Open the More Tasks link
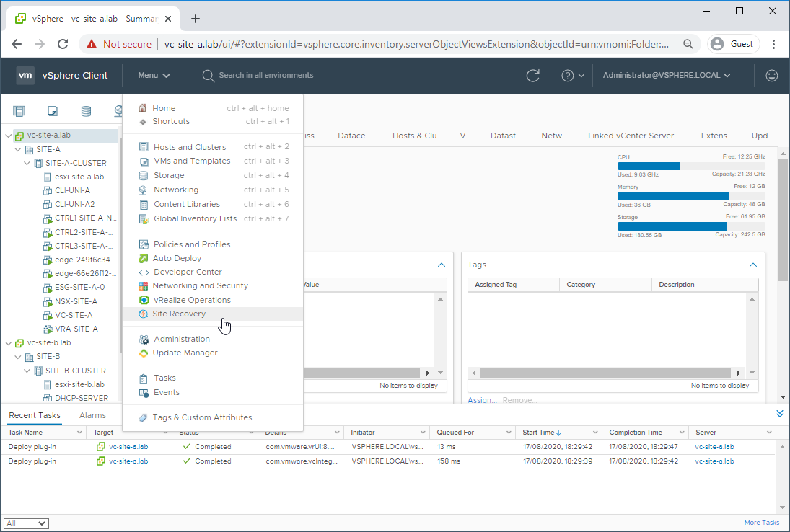The width and height of the screenshot is (790, 532). (x=761, y=523)
